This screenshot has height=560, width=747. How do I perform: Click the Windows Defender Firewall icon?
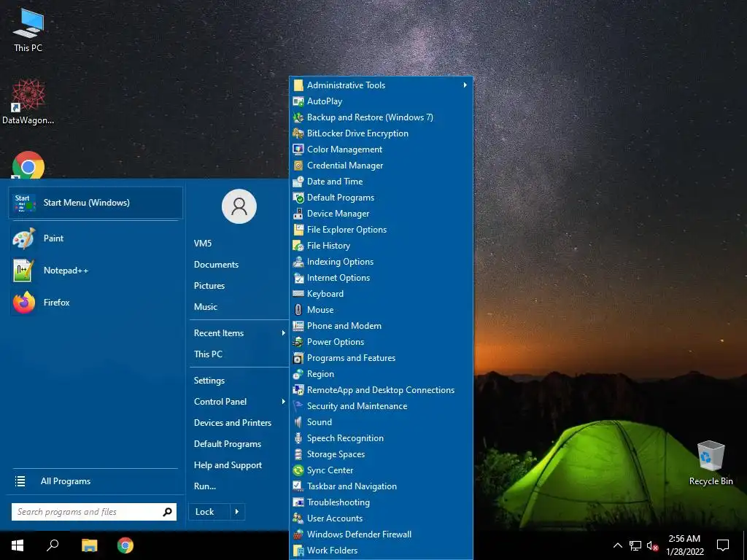(x=298, y=534)
